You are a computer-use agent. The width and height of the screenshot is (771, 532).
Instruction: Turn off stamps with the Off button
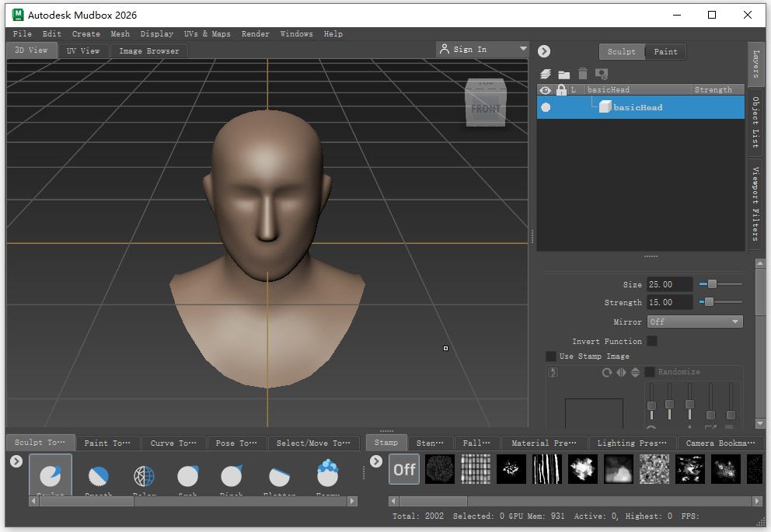(403, 469)
